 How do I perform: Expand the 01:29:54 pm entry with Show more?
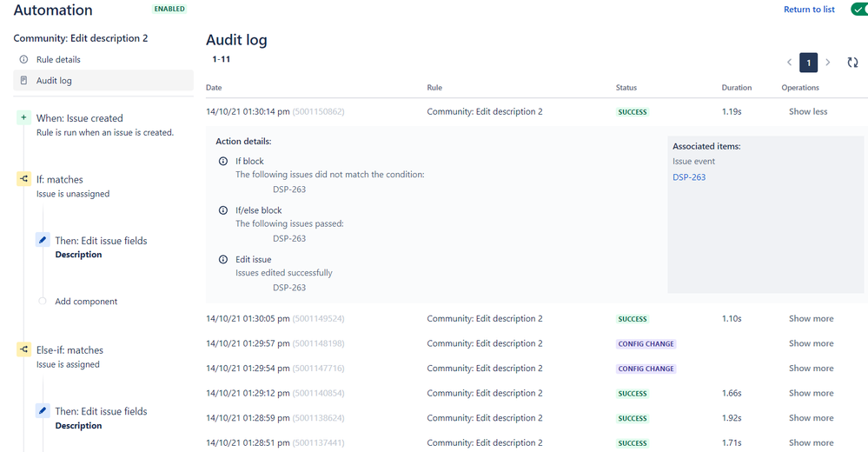pyautogui.click(x=811, y=369)
